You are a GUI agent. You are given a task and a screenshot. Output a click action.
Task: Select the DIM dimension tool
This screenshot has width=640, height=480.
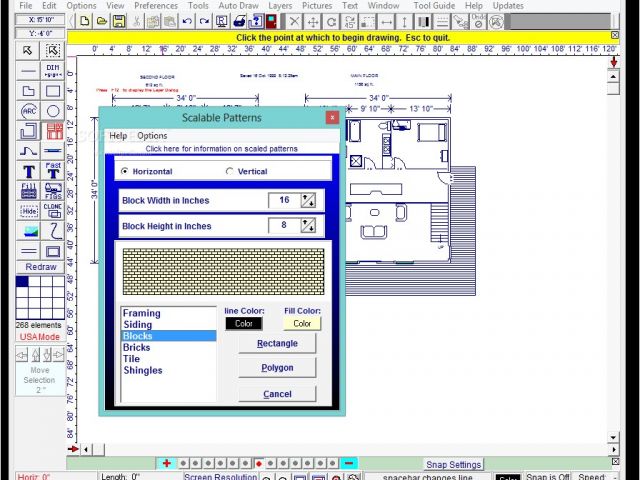(x=53, y=71)
